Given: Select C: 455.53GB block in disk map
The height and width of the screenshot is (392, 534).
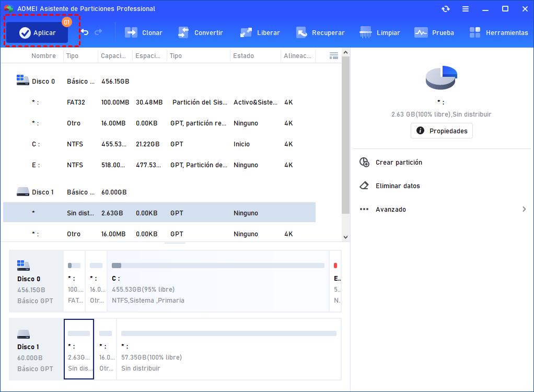Looking at the screenshot, I should [218, 281].
